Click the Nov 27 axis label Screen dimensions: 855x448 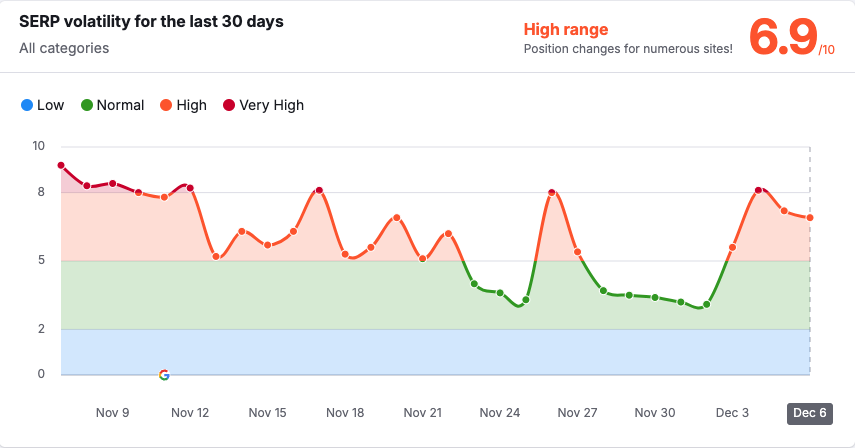[577, 413]
